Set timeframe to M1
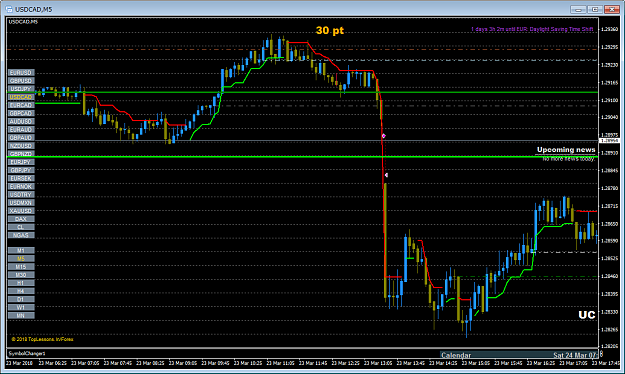 click(x=21, y=250)
